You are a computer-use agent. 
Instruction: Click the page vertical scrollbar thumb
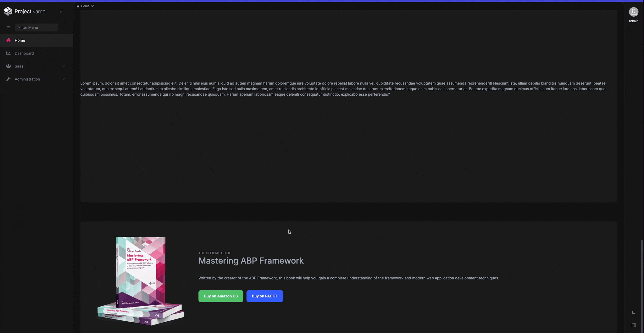(642, 286)
